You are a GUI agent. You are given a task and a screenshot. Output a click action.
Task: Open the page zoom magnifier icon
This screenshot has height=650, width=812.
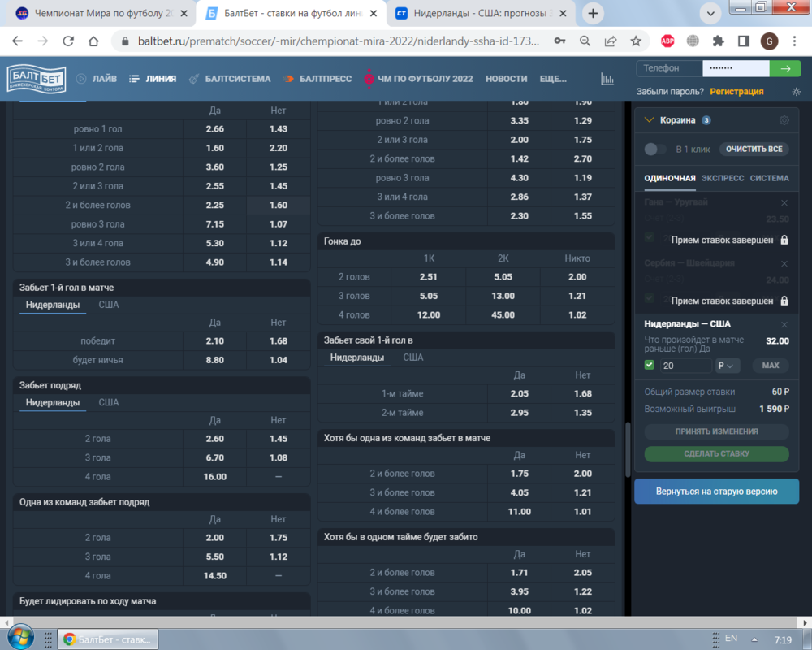(x=585, y=41)
